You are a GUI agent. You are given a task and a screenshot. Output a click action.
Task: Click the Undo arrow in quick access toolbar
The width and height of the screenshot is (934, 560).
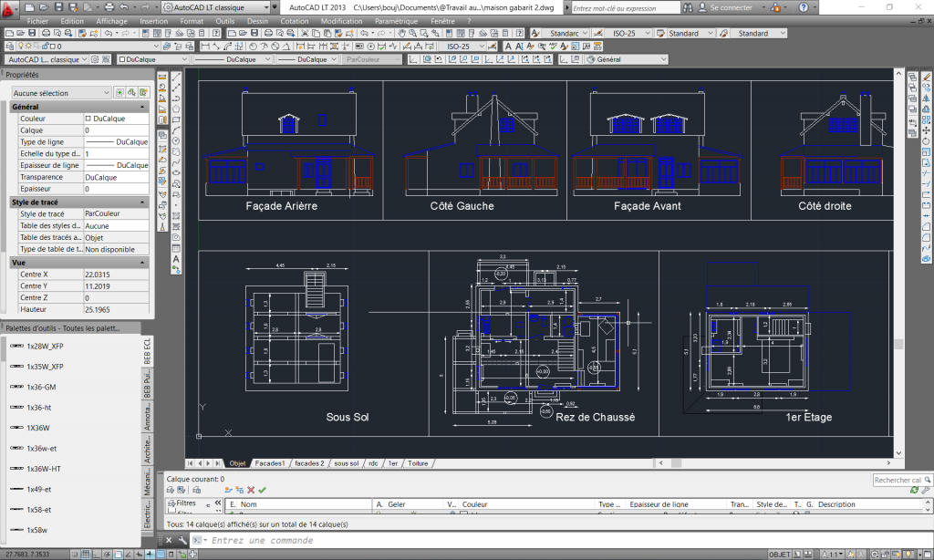click(123, 7)
